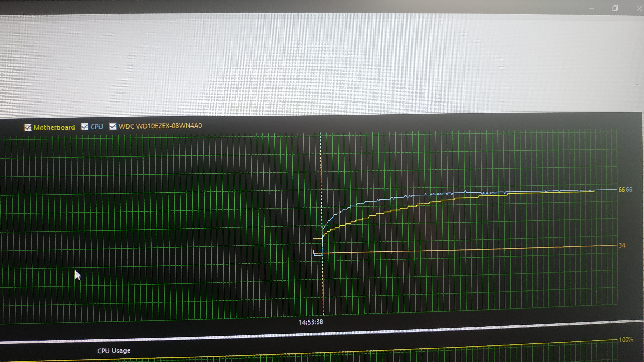Viewport: 644px width, 362px height.
Task: Close the stress test window
Action: coord(639,9)
